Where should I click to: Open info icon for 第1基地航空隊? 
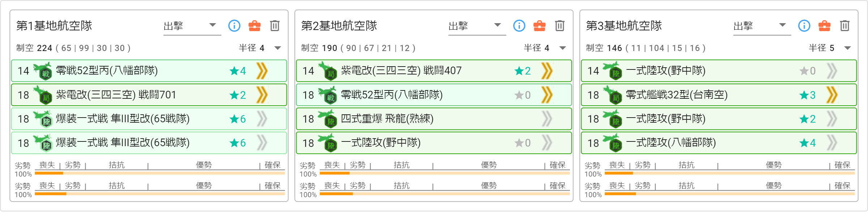pyautogui.click(x=234, y=26)
